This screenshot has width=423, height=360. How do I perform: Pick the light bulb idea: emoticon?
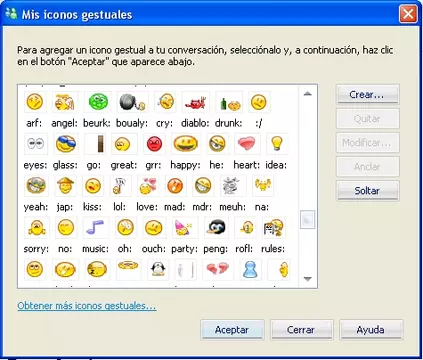(276, 144)
